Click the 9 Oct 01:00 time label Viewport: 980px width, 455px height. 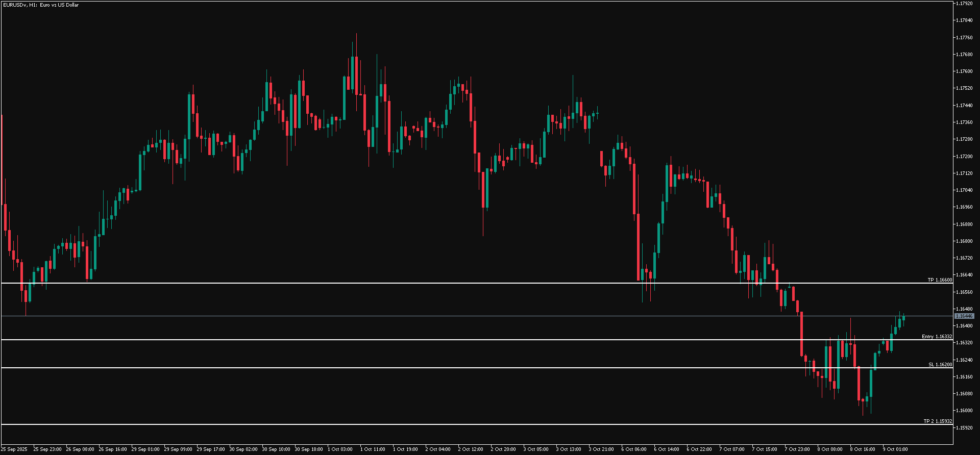pyautogui.click(x=895, y=449)
